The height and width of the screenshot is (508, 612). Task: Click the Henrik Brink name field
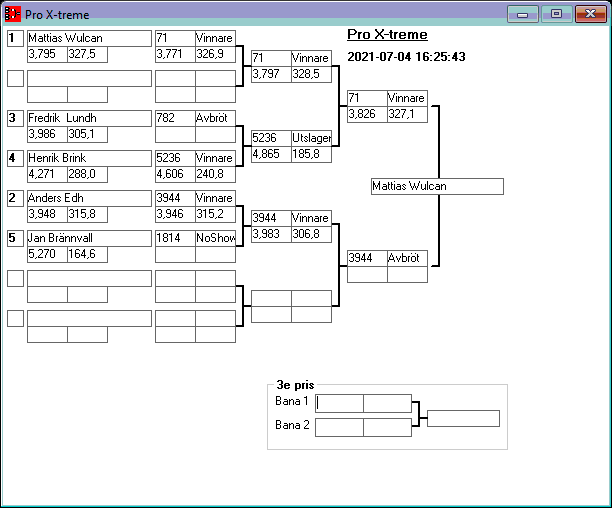[x=89, y=158]
